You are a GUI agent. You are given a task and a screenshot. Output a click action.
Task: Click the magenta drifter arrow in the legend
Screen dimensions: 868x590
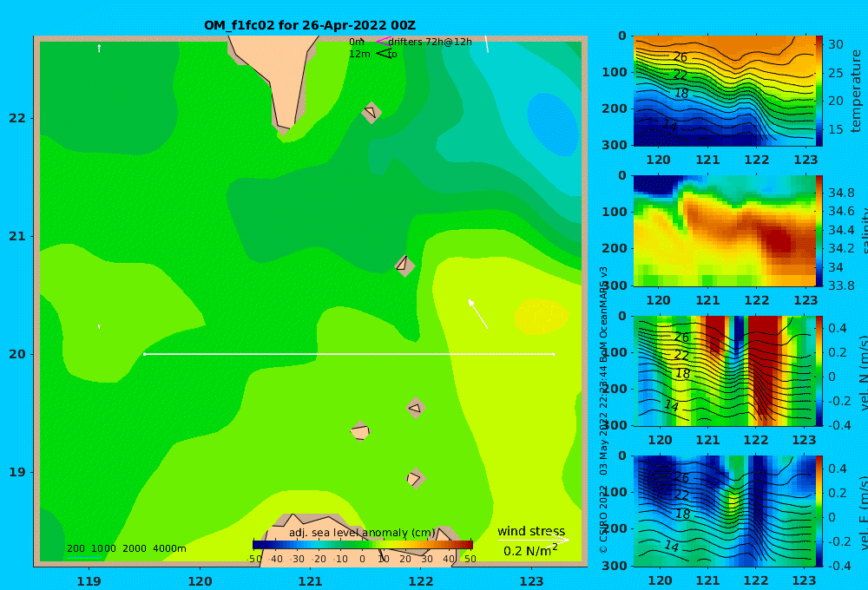383,41
